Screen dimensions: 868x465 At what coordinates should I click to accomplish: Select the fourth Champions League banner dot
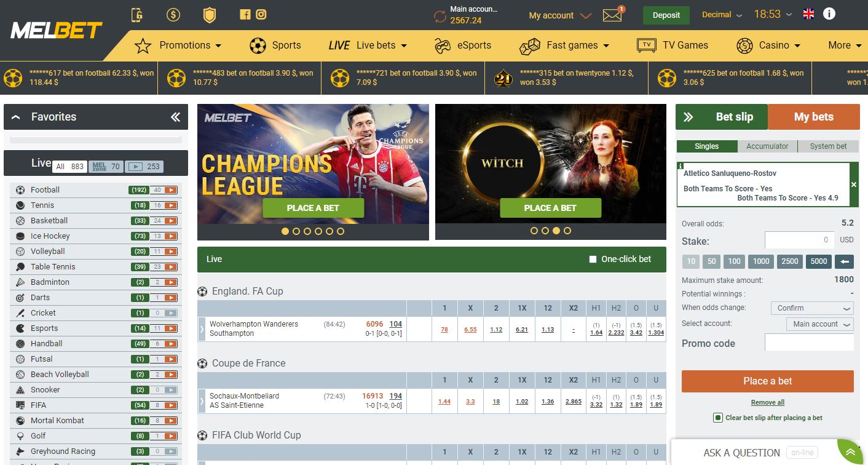point(318,231)
